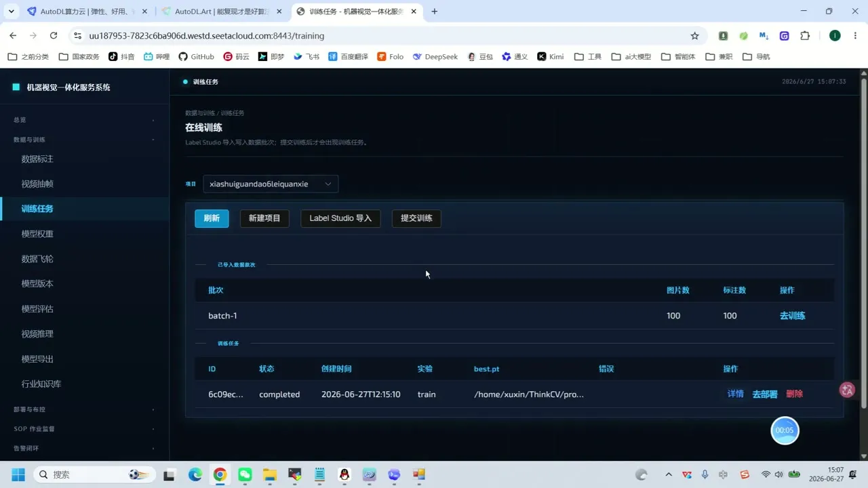Image resolution: width=868 pixels, height=488 pixels.
Task: Open the 通义 bookmark
Action: click(515, 56)
